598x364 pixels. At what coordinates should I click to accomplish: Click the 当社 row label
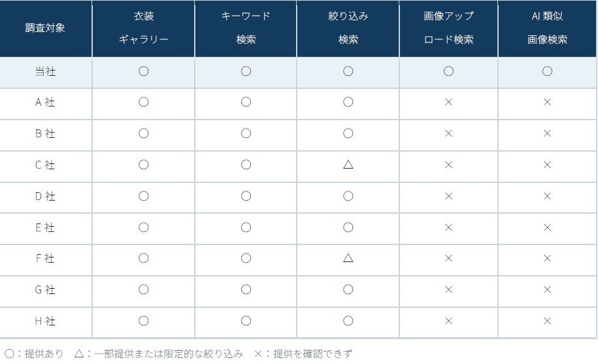coord(45,71)
